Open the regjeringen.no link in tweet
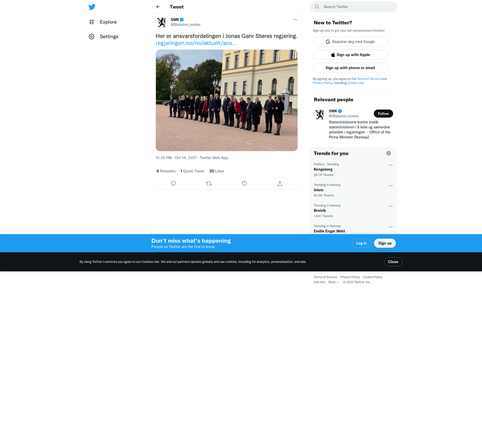 [x=196, y=43]
